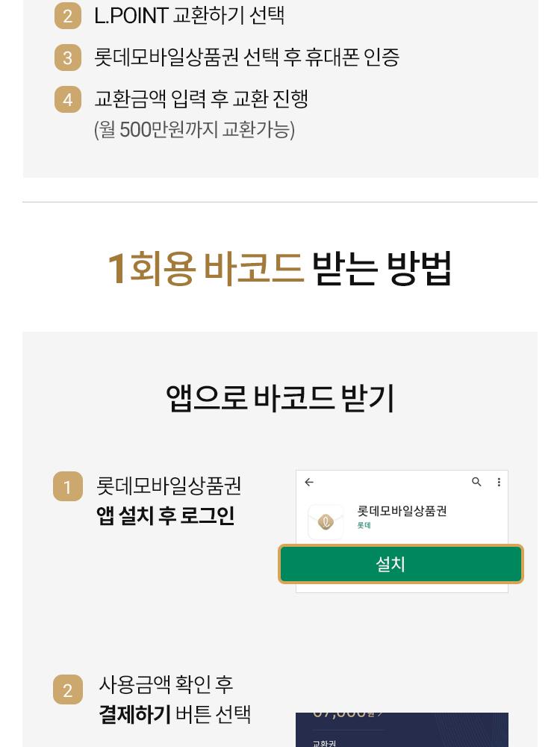This screenshot has height=747, width=560.
Task: Click gold step 4 badge beside 교환금액 입력
Action: pos(67,99)
